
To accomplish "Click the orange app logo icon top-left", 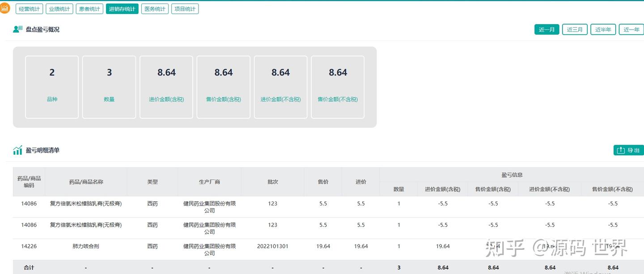I will click(4, 8).
